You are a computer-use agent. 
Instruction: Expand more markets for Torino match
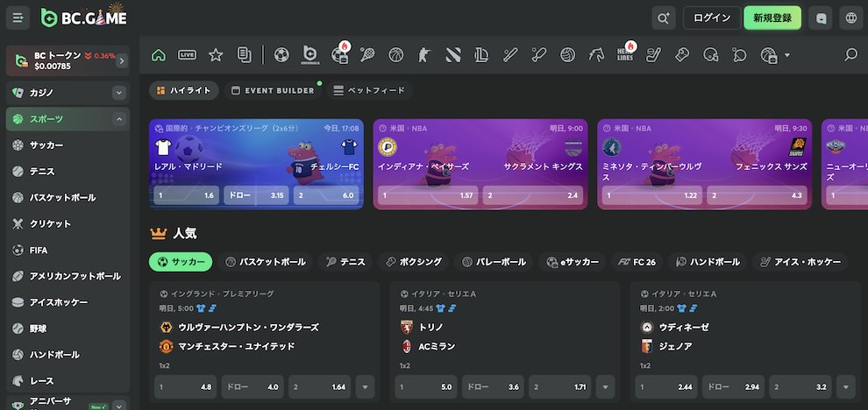(x=605, y=387)
